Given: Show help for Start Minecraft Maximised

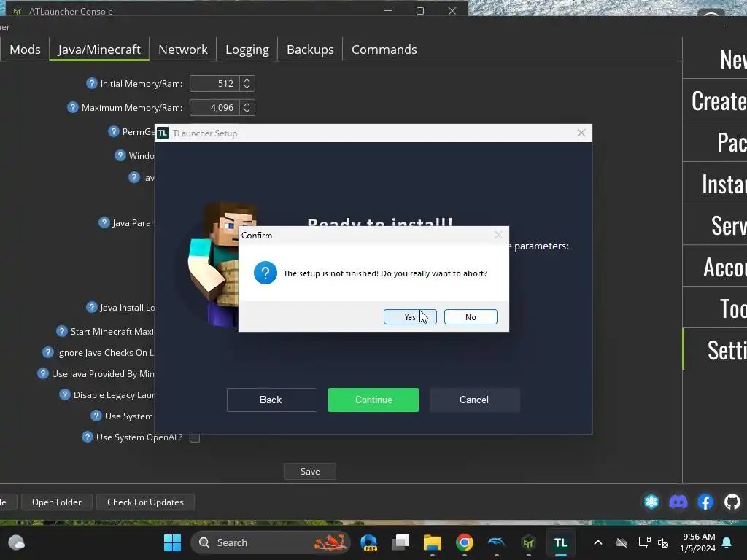Looking at the screenshot, I should 61,331.
